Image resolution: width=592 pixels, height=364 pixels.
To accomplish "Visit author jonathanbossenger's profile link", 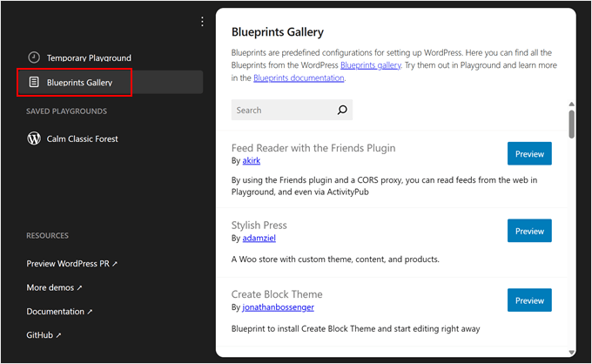I will click(279, 307).
